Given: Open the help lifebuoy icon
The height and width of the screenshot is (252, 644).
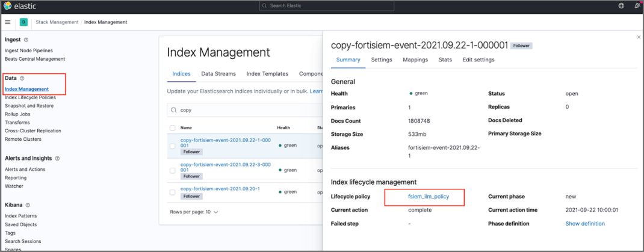Looking at the screenshot, I should [x=621, y=6].
